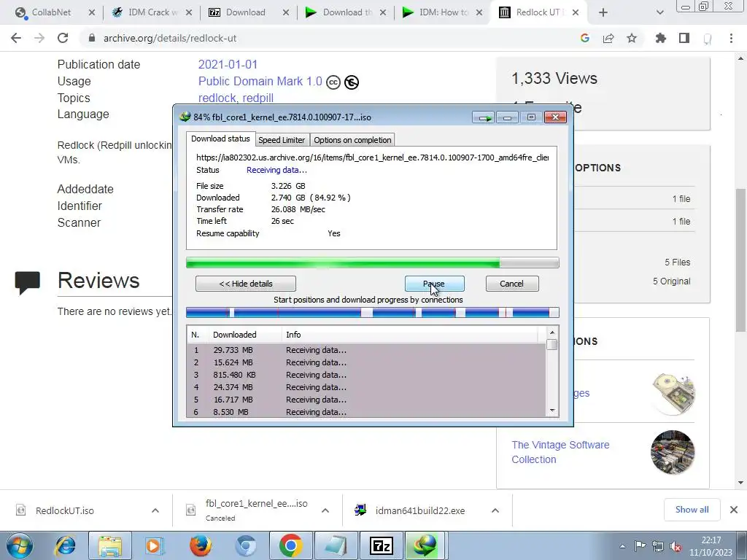The height and width of the screenshot is (560, 747).
Task: Switch to Internet Download Manager in taskbar
Action: click(426, 545)
